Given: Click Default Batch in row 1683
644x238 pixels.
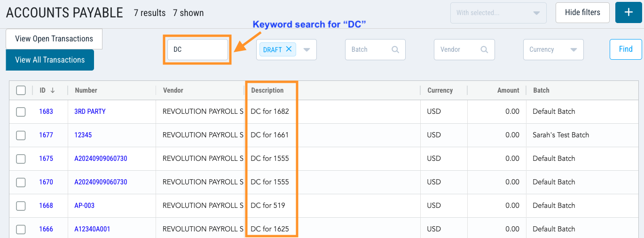Looking at the screenshot, I should 554,111.
